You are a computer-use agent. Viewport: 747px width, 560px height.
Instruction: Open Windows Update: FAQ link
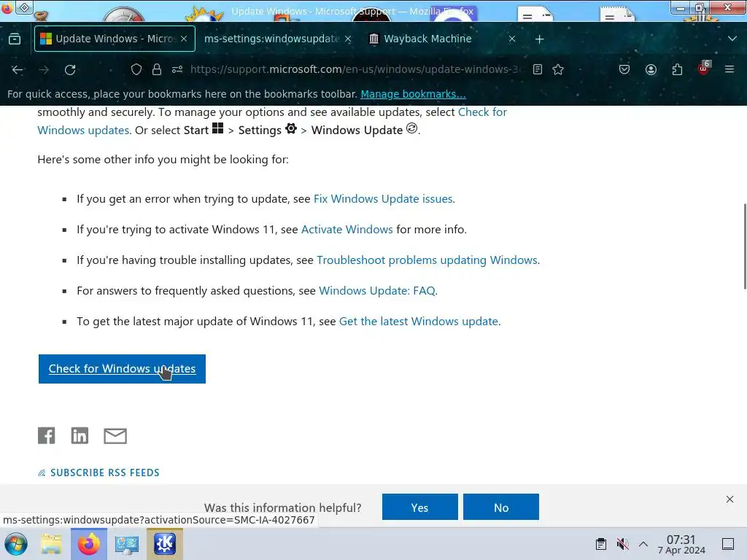[377, 290]
